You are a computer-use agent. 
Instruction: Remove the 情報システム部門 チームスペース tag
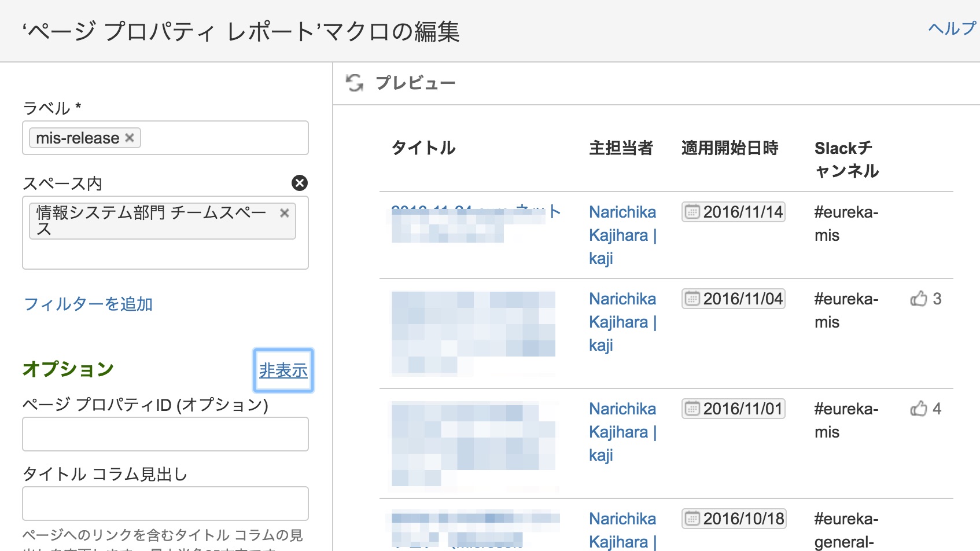tap(285, 214)
